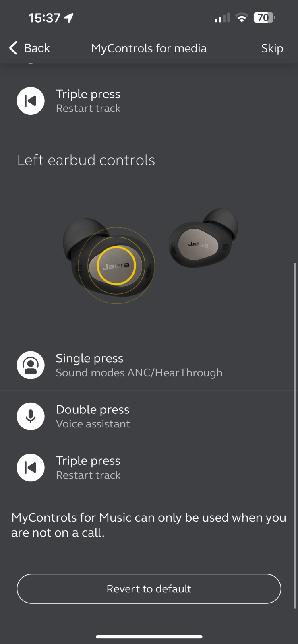
Task: Tap the Sound modes person icon
Action: (x=31, y=365)
